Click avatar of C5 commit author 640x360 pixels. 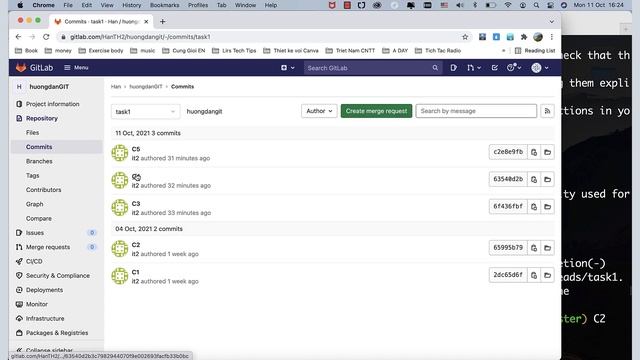tap(120, 153)
